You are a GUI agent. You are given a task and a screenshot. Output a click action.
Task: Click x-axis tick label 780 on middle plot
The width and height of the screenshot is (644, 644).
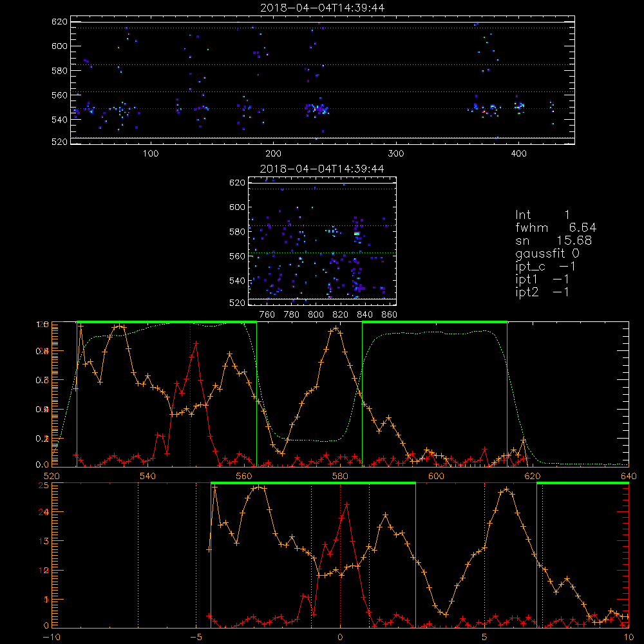click(292, 315)
